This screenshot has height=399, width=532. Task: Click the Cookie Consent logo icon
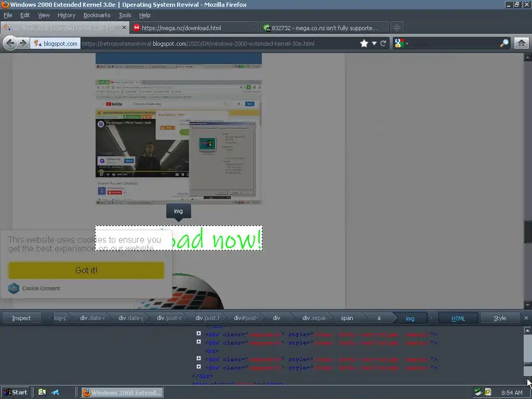click(14, 288)
